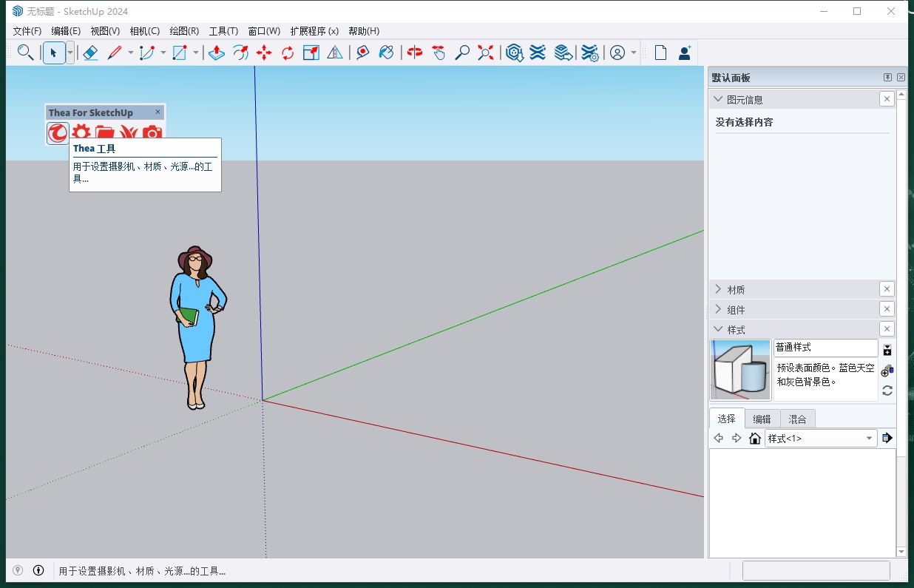Screen dimensions: 914x588
Task: Collapse the 样式 panel
Action: [x=717, y=329]
